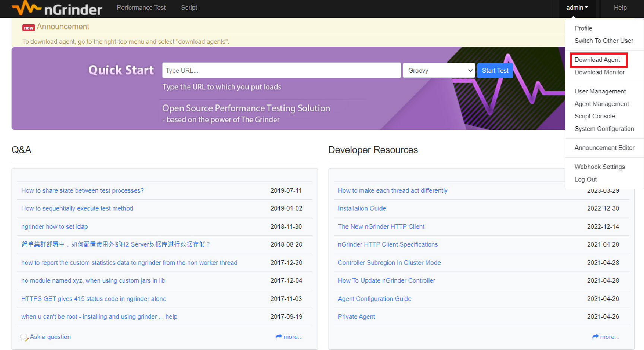This screenshot has width=644, height=350.
Task: Open System Configuration
Action: click(604, 129)
